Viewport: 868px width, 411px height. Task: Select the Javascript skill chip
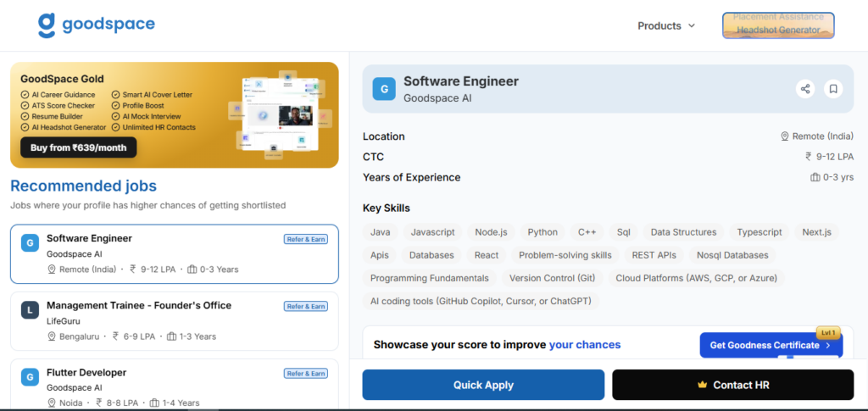pos(433,232)
